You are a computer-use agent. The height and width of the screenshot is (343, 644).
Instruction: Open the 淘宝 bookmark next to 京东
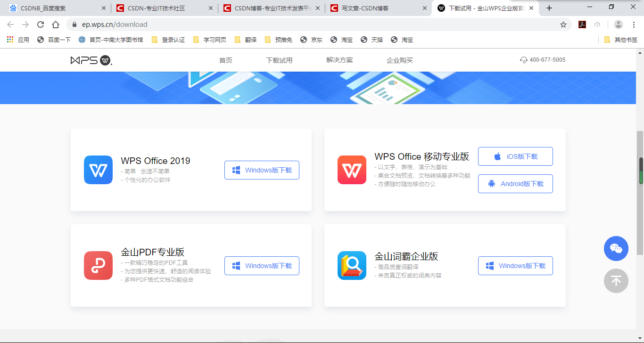[x=342, y=40]
